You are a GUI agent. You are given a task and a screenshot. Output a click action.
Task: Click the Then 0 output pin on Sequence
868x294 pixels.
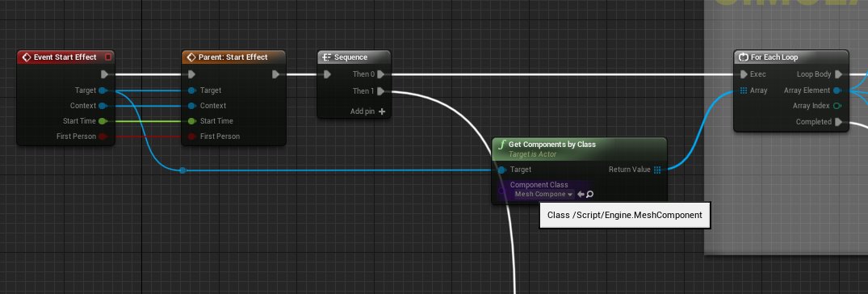tap(381, 74)
